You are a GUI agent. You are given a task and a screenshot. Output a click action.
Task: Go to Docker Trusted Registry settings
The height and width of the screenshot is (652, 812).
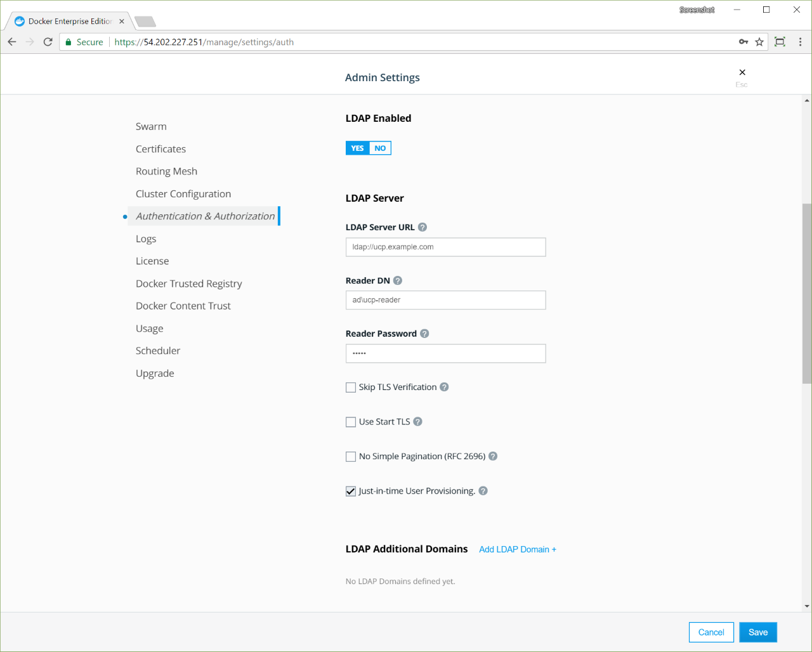click(x=188, y=284)
